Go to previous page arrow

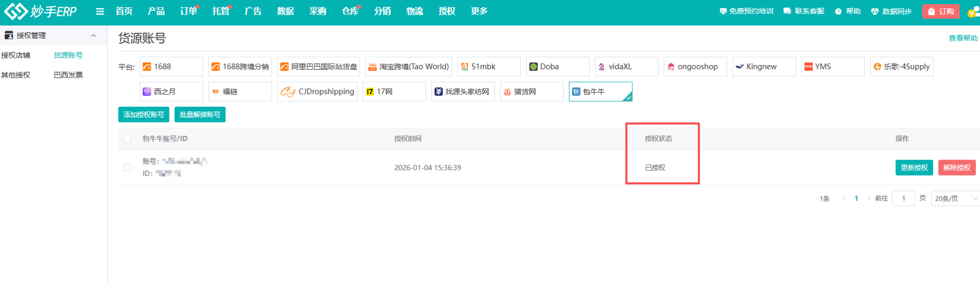[x=843, y=199]
